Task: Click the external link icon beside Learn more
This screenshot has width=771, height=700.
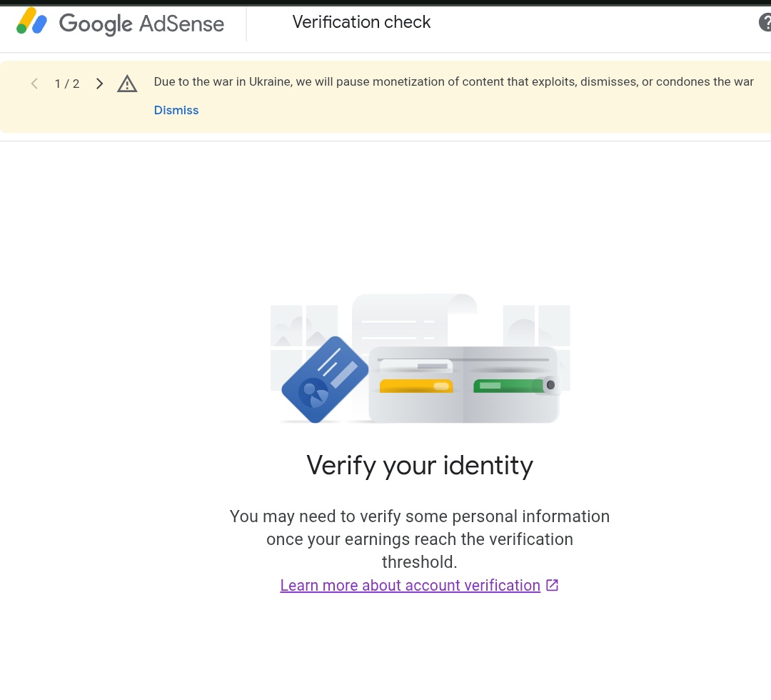Action: pos(552,586)
